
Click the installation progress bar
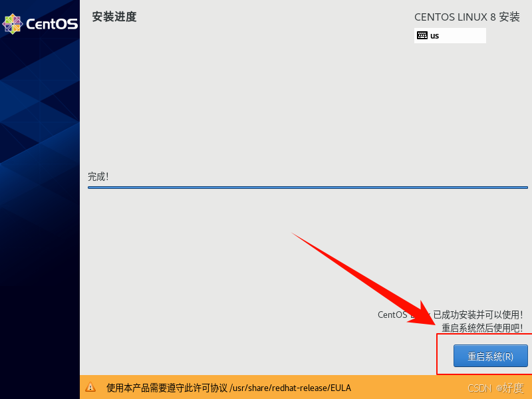[308, 188]
